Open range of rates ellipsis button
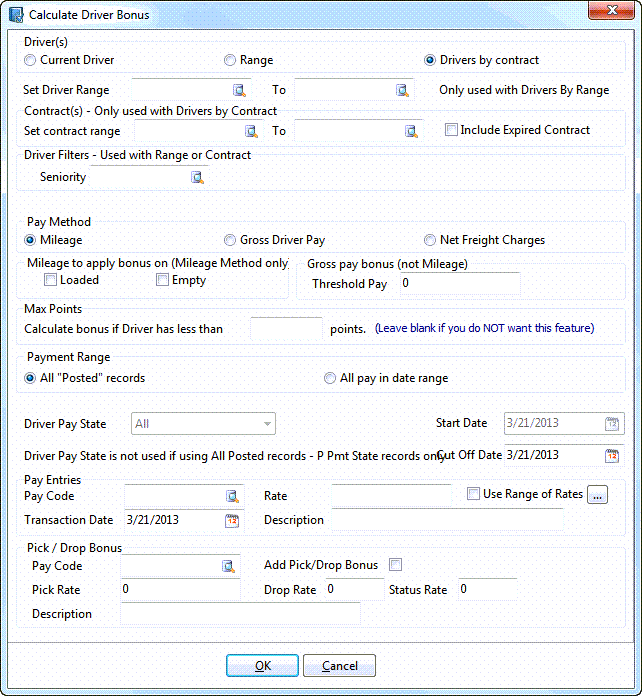This screenshot has height=696, width=642. coord(597,495)
